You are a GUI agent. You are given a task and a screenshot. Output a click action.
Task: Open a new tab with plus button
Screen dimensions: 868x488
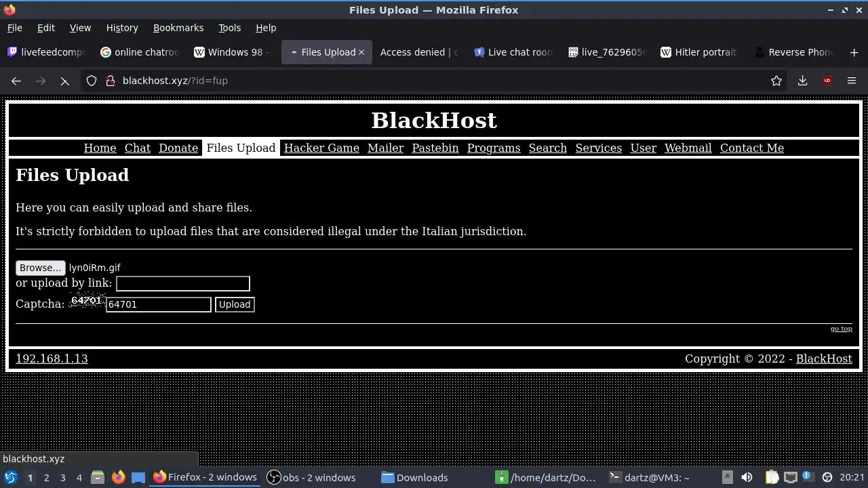pos(854,52)
